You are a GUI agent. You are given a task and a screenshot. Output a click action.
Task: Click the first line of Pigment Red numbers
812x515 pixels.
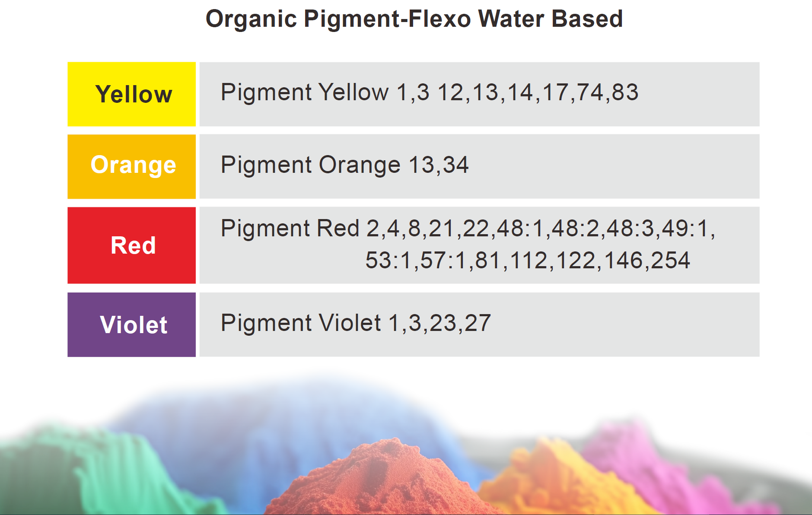point(468,229)
